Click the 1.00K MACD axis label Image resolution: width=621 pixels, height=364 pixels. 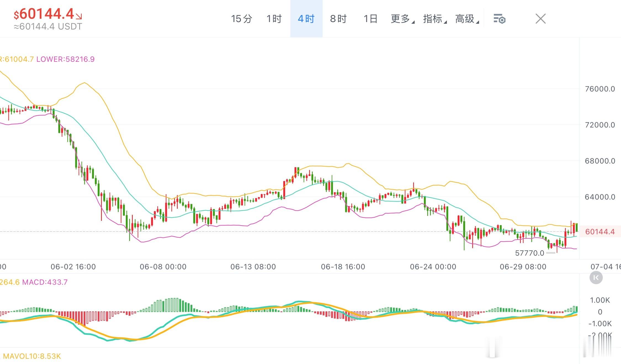pyautogui.click(x=600, y=300)
